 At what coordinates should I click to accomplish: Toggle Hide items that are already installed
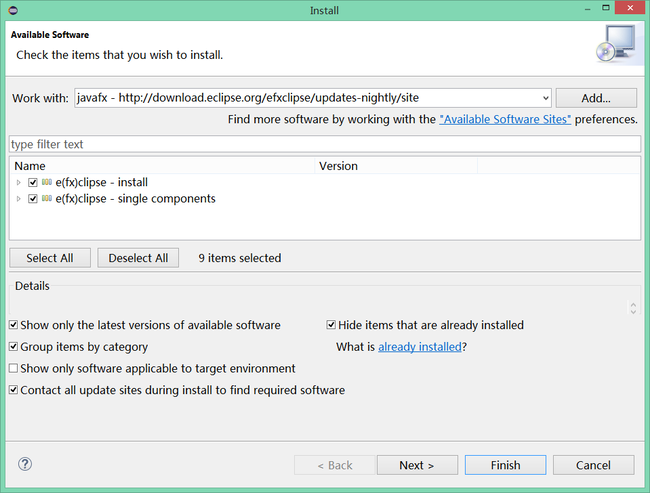(331, 325)
